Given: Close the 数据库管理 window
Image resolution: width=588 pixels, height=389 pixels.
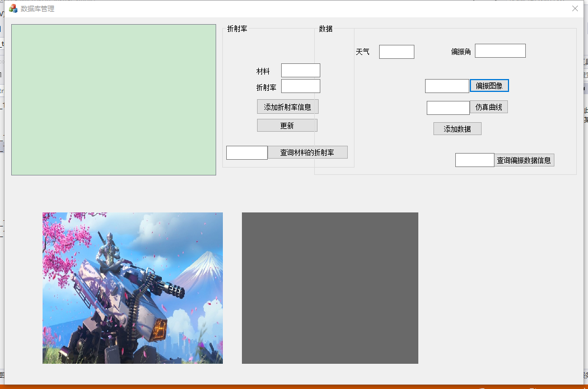Looking at the screenshot, I should pos(575,8).
